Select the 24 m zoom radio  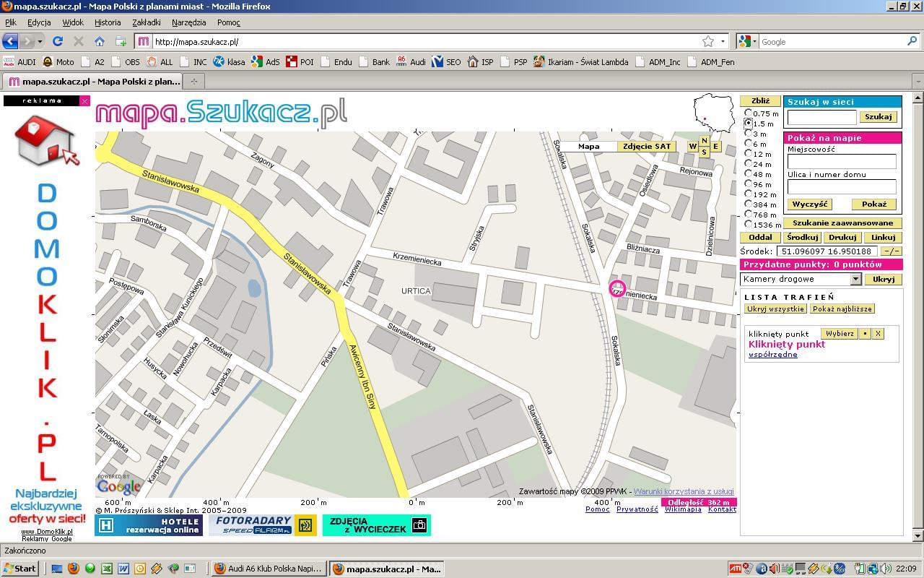(749, 164)
